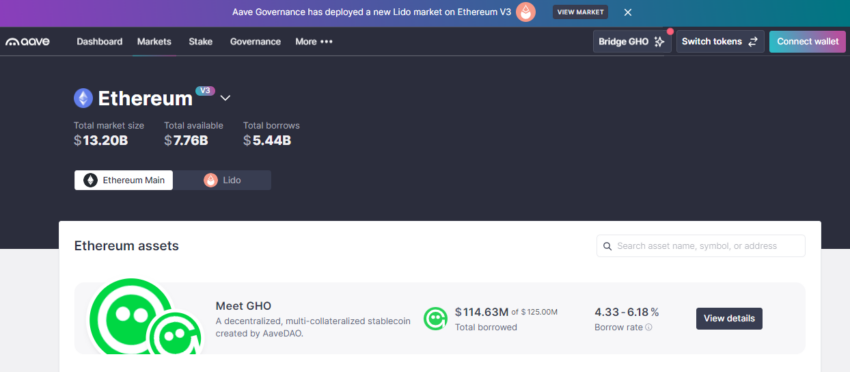Click the 'Ethereum assets' heading
The image size is (850, 372).
pyautogui.click(x=126, y=246)
